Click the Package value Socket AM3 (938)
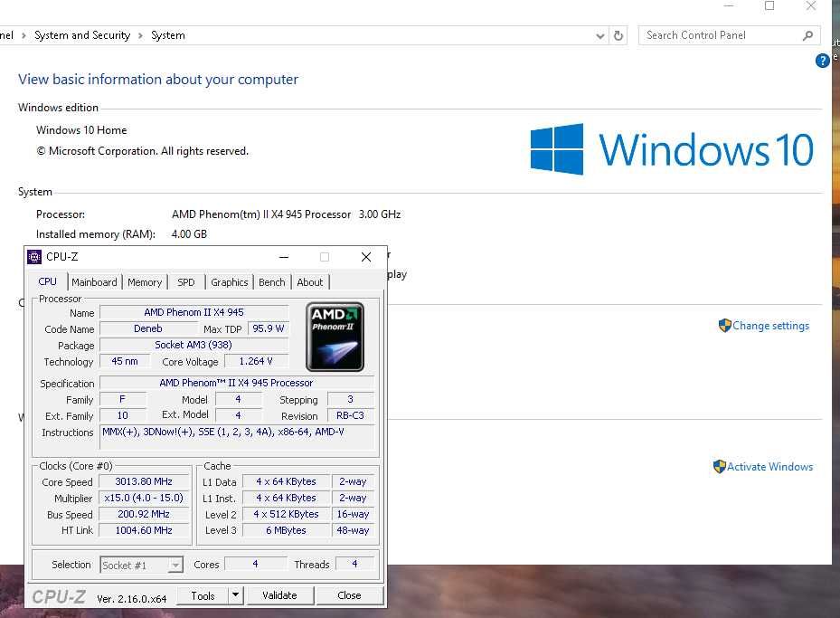Screen dimensions: 840x618 click(x=193, y=345)
